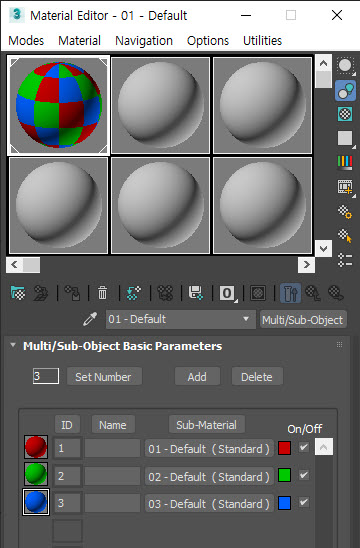360x548 pixels.
Task: Click the Make Material Copy icon
Action: click(134, 293)
